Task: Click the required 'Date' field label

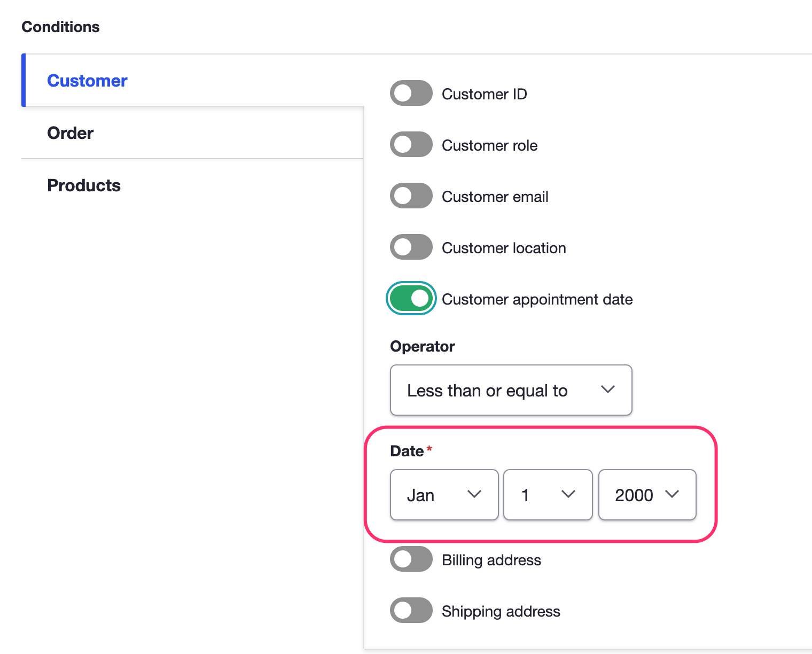Action: pos(407,451)
